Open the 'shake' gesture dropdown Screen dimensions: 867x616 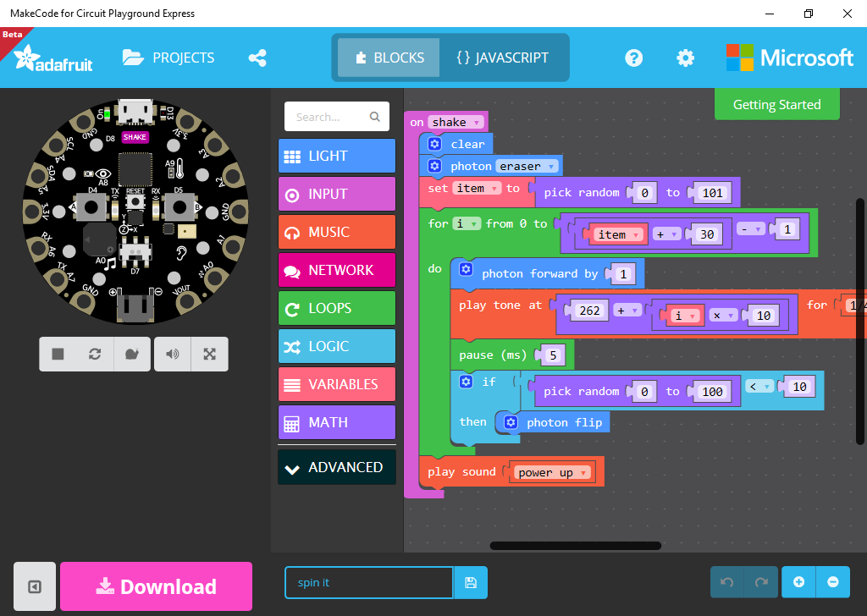[456, 122]
